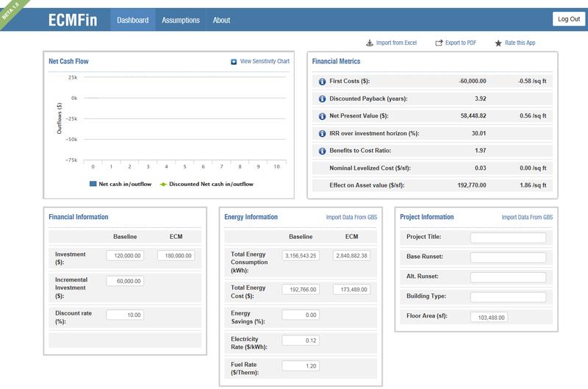This screenshot has width=588, height=389.
Task: Click the ECMFin logo
Action: 73,20
